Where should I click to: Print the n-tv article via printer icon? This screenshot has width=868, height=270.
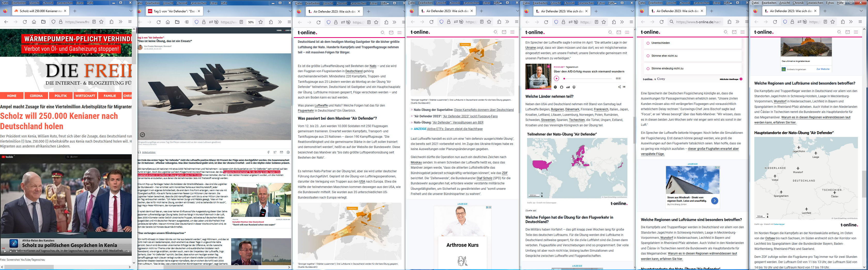288,152
